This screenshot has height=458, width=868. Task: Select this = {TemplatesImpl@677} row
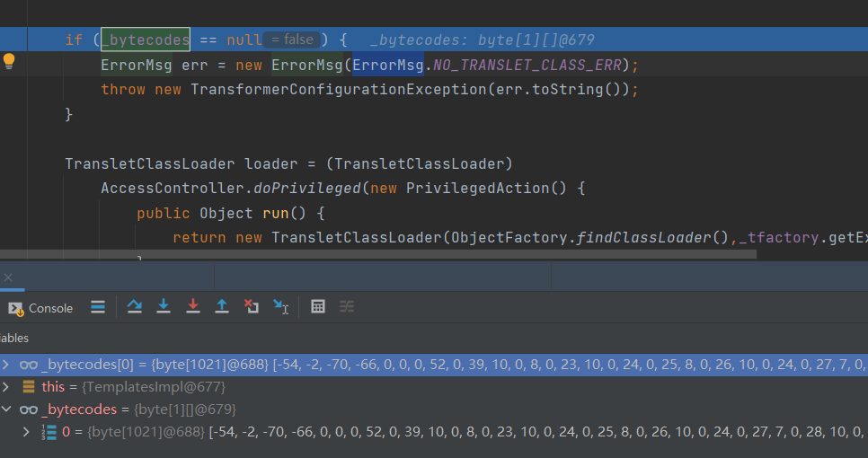[434, 387]
